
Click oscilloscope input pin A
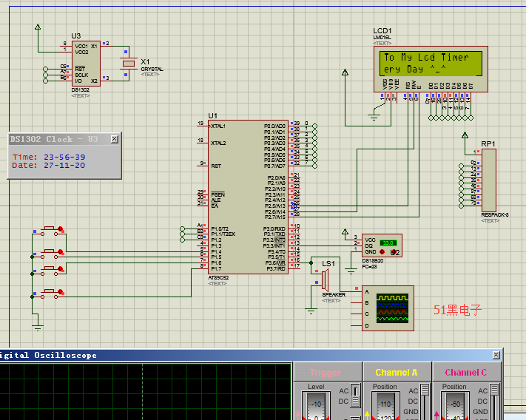coord(357,291)
